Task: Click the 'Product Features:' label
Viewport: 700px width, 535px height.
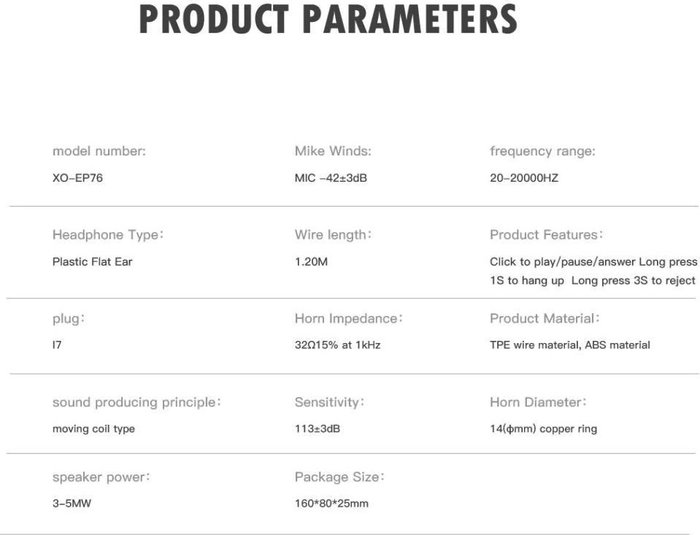Action: click(546, 234)
